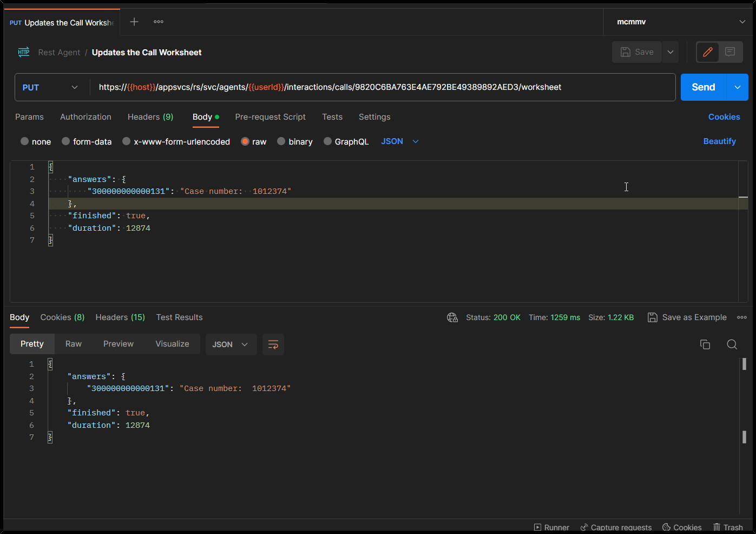Viewport: 756px width, 534px height.
Task: Open the Rest Agent breadcrumb link
Action: (x=59, y=53)
